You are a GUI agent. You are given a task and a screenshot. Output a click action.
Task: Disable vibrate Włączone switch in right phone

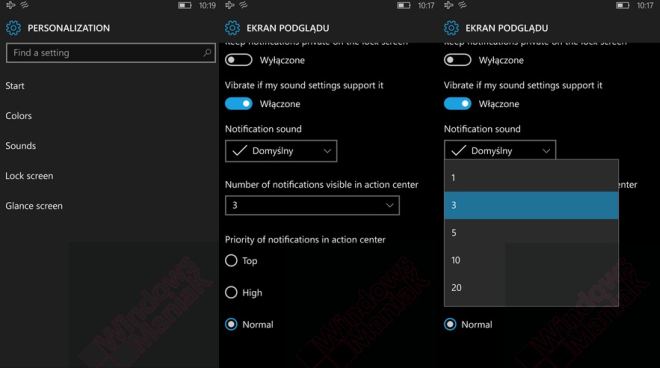pos(458,104)
